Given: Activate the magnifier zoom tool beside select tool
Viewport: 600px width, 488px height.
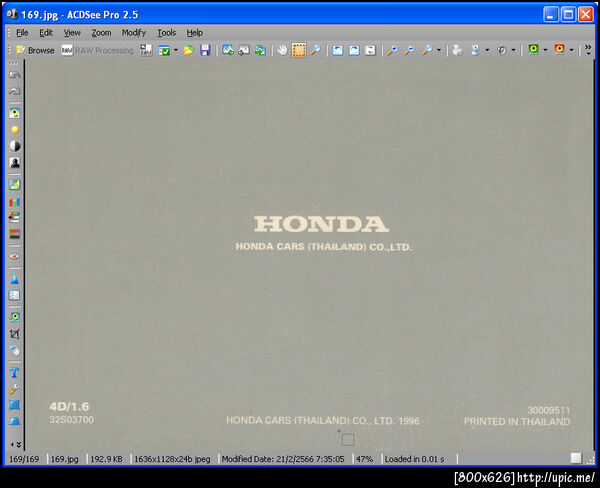Looking at the screenshot, I should coord(315,50).
